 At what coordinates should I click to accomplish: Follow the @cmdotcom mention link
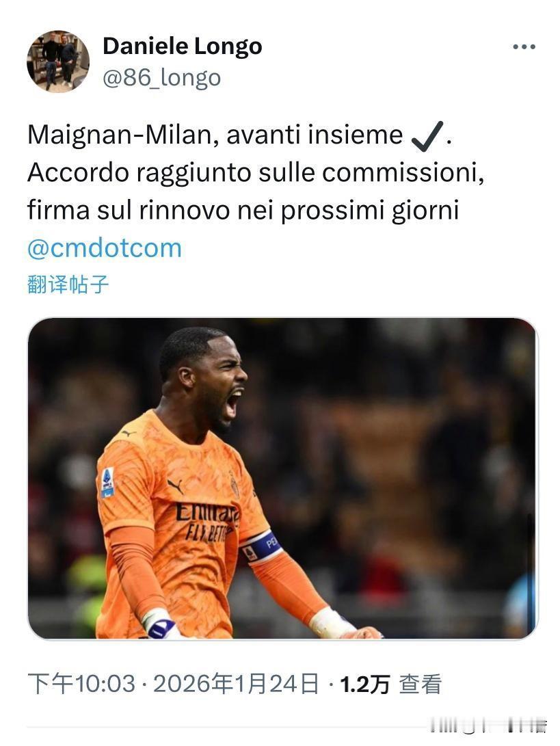click(105, 248)
